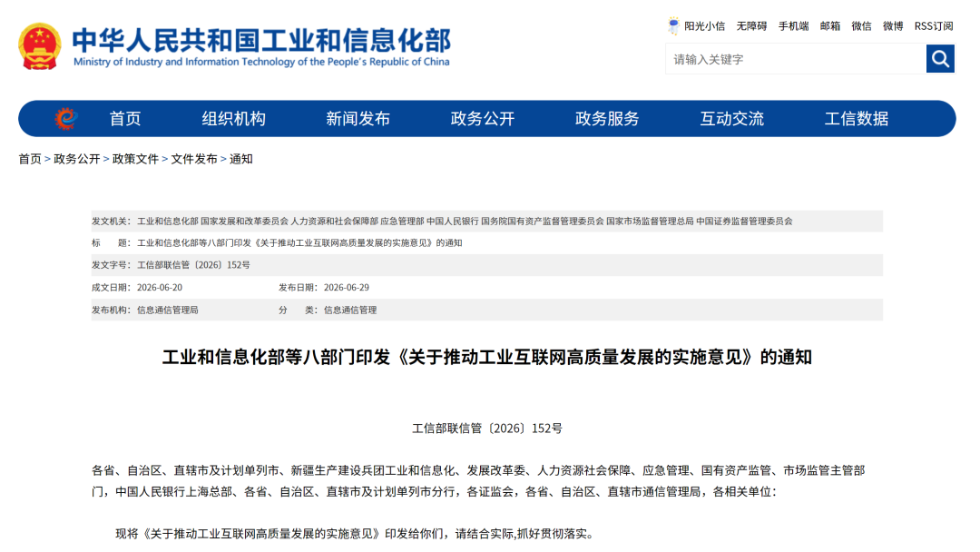Subscribe via the RSS订阅 link
The height and width of the screenshot is (552, 980).
pyautogui.click(x=934, y=26)
